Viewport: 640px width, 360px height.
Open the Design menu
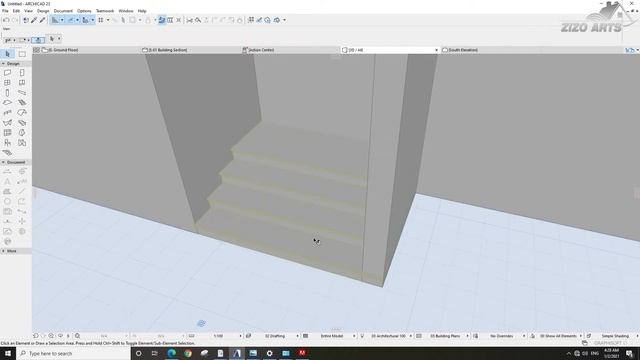[x=43, y=11]
